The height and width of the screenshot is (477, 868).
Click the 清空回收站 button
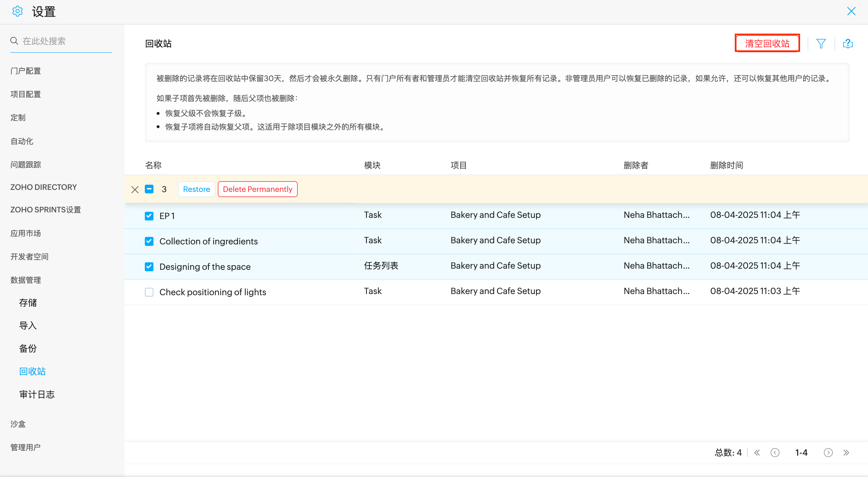click(767, 44)
